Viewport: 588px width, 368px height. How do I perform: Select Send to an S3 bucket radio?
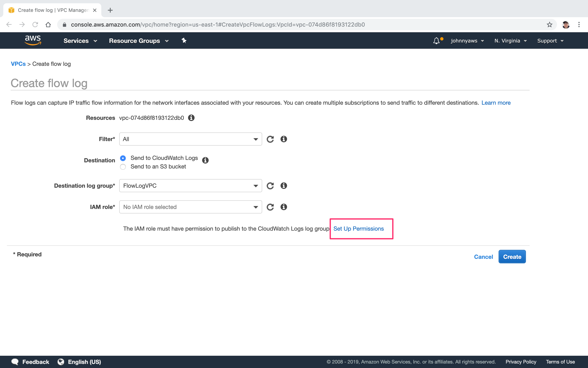123,167
